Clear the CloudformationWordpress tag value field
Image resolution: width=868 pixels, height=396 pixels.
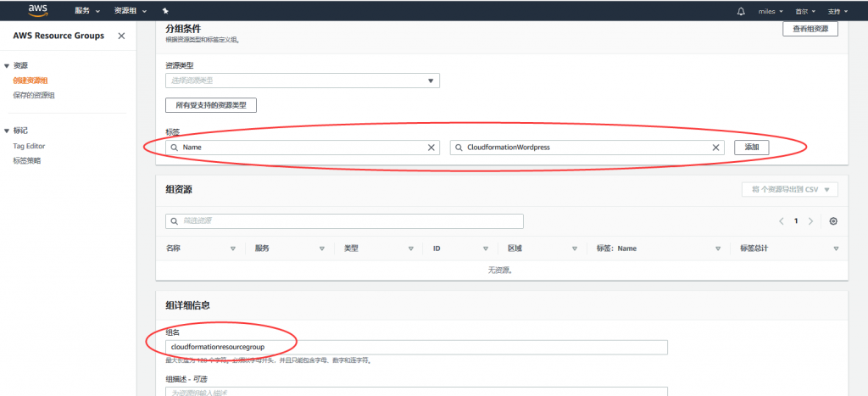715,148
